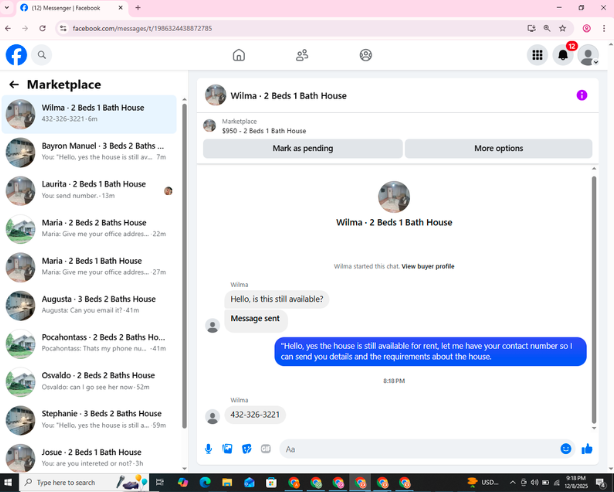614x492 pixels.
Task: Click the phone number message 432-326-3221
Action: tap(255, 415)
